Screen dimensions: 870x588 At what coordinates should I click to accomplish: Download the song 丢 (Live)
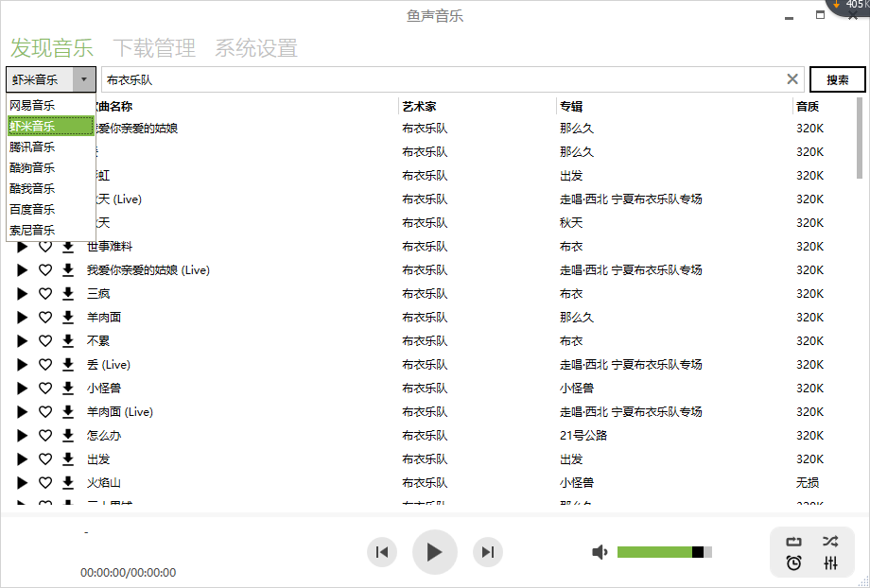68,365
